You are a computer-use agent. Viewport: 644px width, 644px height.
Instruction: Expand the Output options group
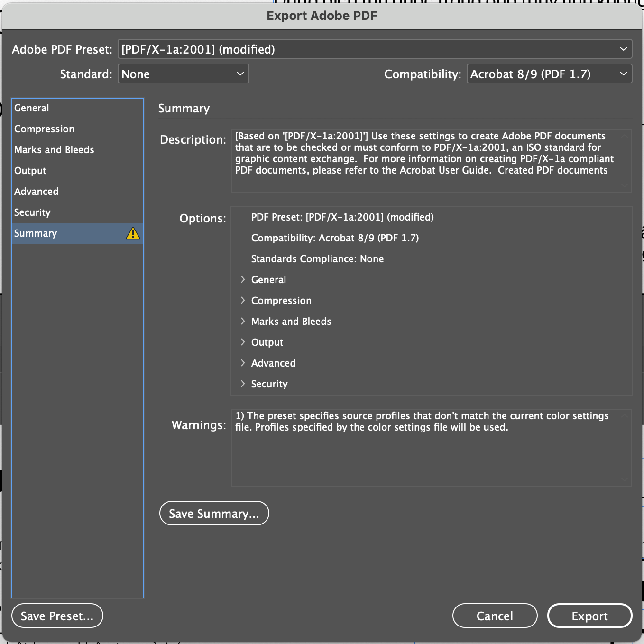pos(243,342)
